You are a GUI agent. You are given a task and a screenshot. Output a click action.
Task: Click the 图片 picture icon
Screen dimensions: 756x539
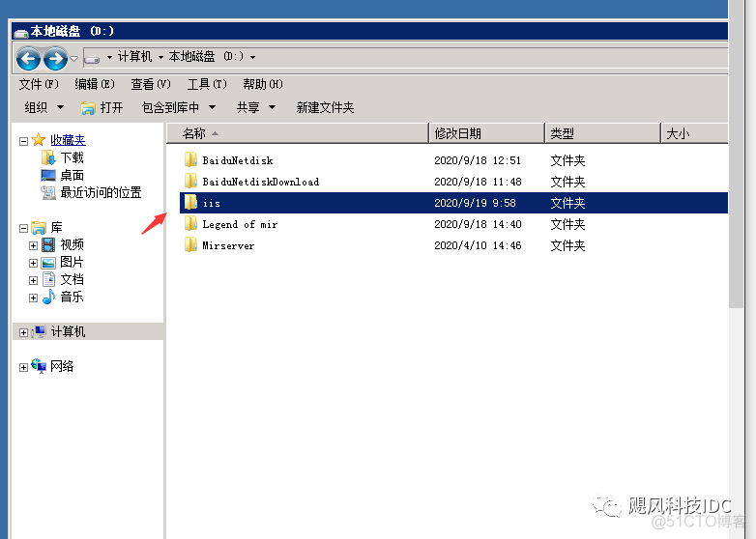point(48,263)
